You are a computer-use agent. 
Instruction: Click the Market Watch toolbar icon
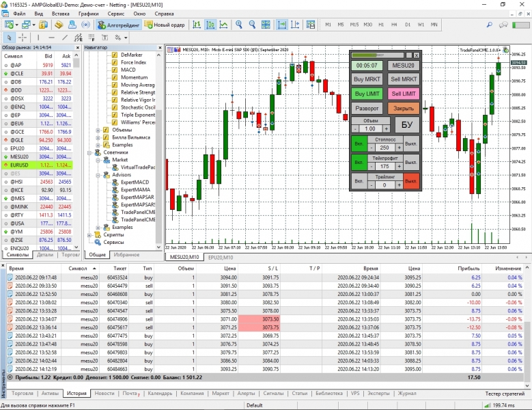(x=44, y=25)
